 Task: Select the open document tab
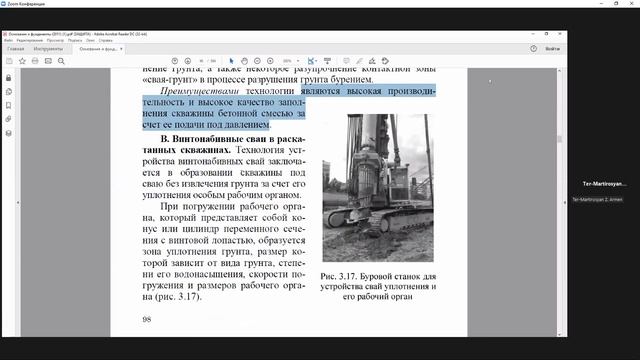pos(98,49)
